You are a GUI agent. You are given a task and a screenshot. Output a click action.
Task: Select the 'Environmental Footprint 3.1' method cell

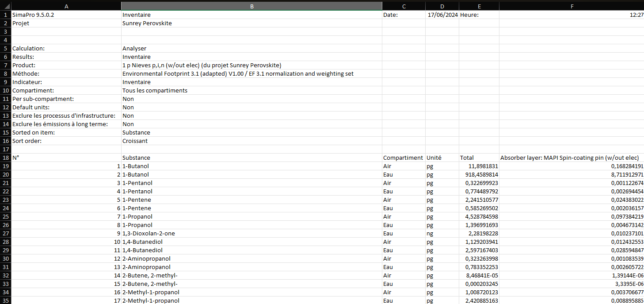238,74
